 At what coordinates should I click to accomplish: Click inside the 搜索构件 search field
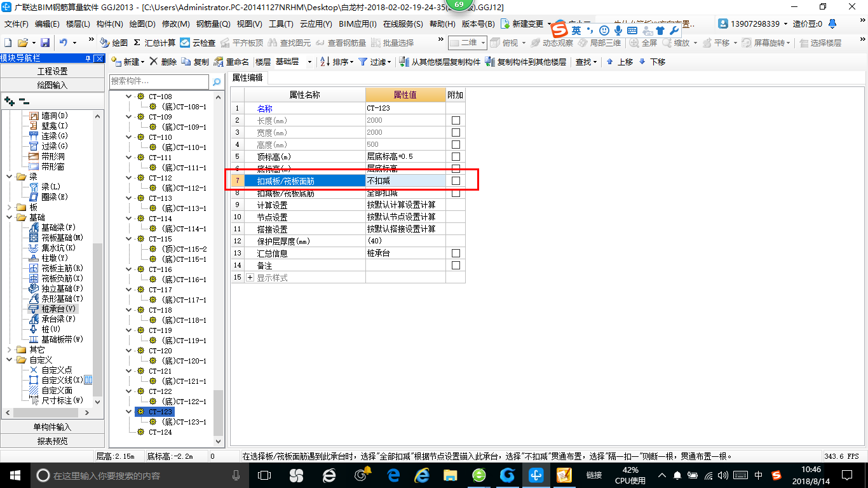[159, 81]
